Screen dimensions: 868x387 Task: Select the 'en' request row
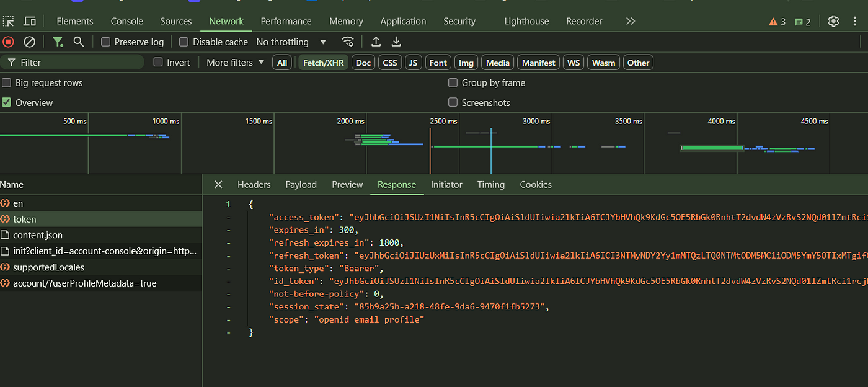(101, 203)
